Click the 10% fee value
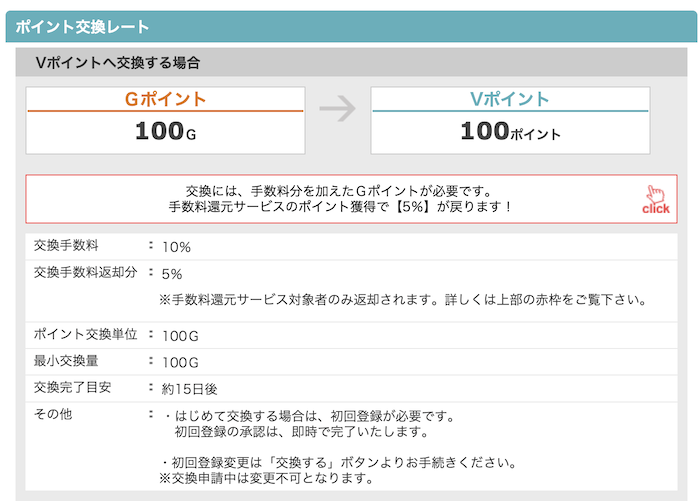 click(176, 247)
